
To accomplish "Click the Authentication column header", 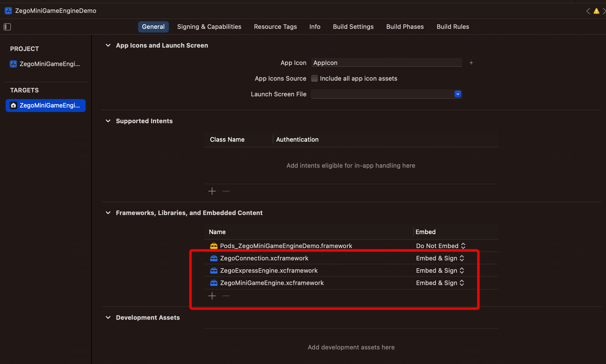I will 297,139.
